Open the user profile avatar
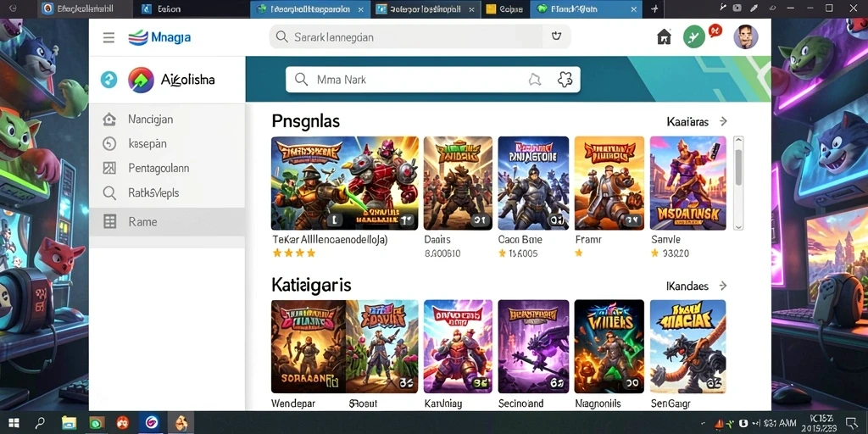868x434 pixels. click(x=746, y=37)
